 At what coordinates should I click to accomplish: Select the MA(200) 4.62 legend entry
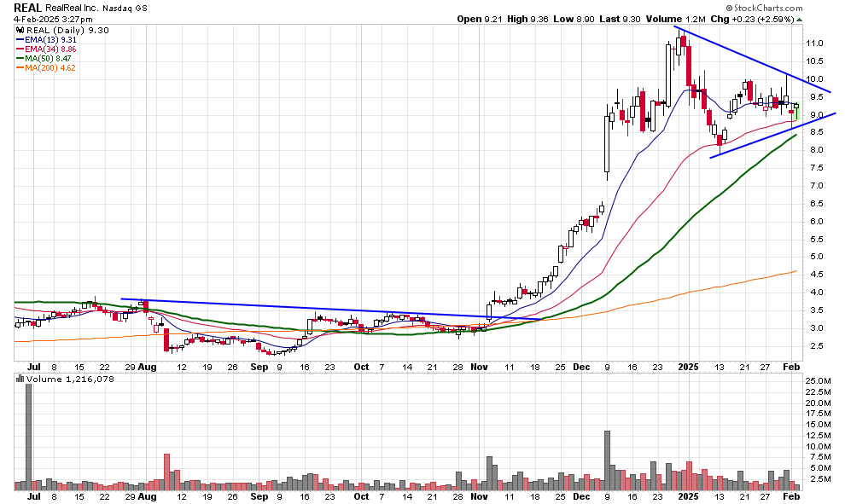point(46,68)
